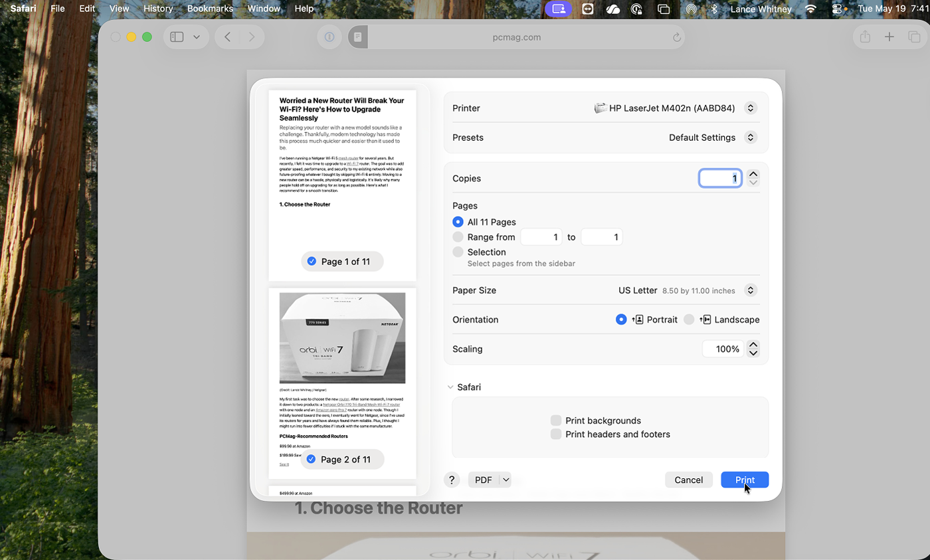The image size is (930, 560).
Task: Click the Portrait orientation page icon
Action: point(637,320)
